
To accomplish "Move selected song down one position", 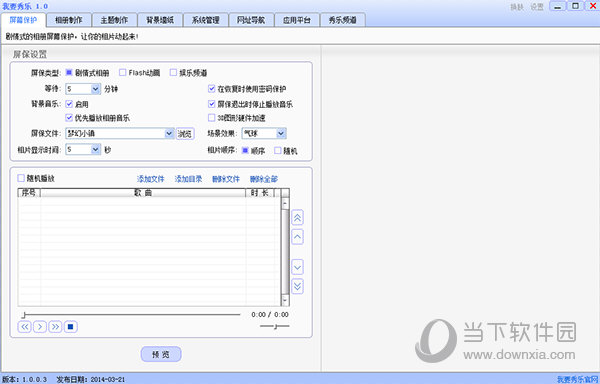I will click(297, 267).
